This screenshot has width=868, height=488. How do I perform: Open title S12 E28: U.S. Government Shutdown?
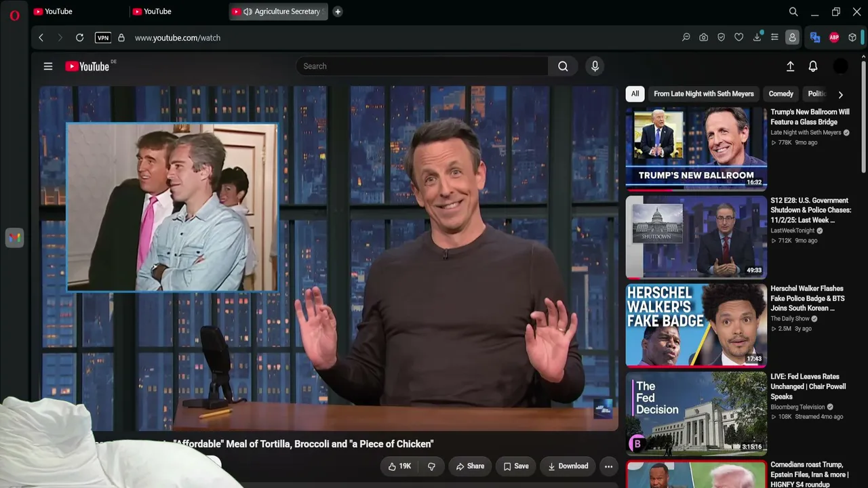[810, 210]
